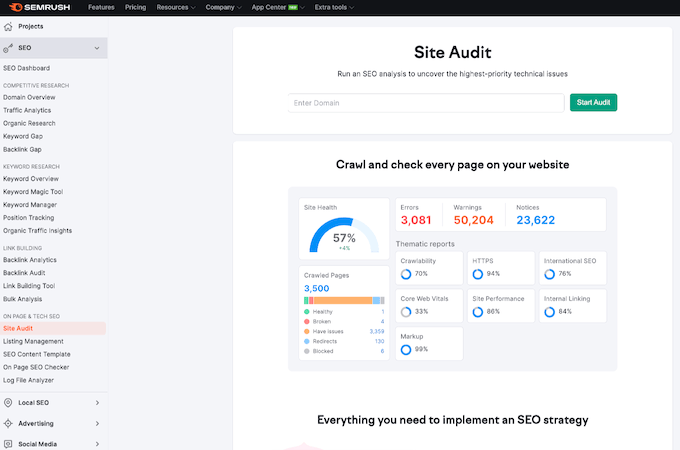Open the App Center dropdown
The width and height of the screenshot is (680, 450).
coord(278,7)
